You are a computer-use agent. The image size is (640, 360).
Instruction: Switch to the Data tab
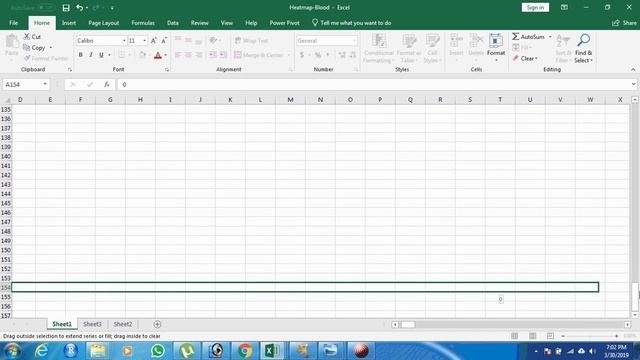pyautogui.click(x=173, y=23)
